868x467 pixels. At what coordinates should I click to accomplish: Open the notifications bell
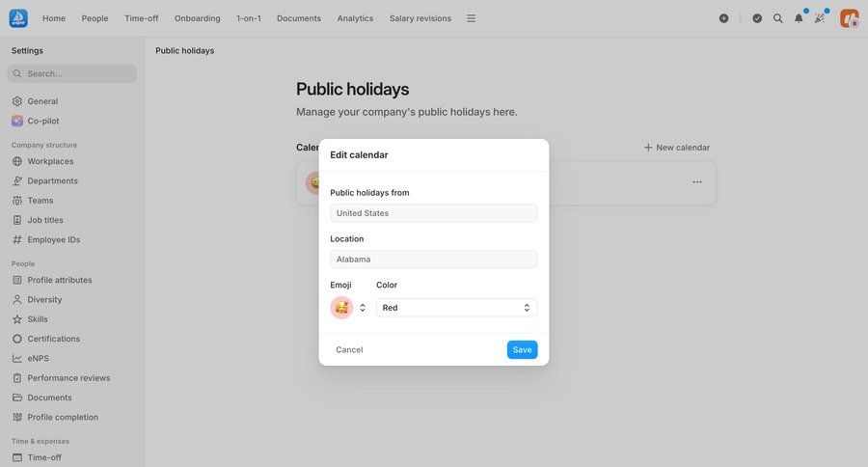click(799, 18)
